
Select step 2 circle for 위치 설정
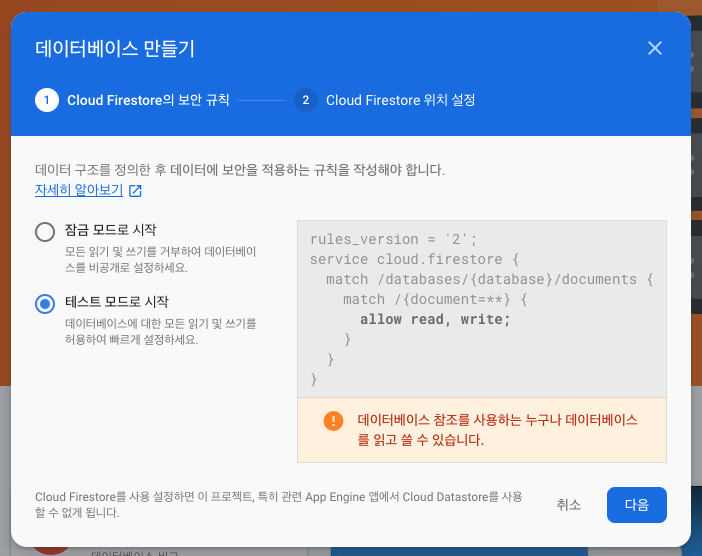pos(306,100)
